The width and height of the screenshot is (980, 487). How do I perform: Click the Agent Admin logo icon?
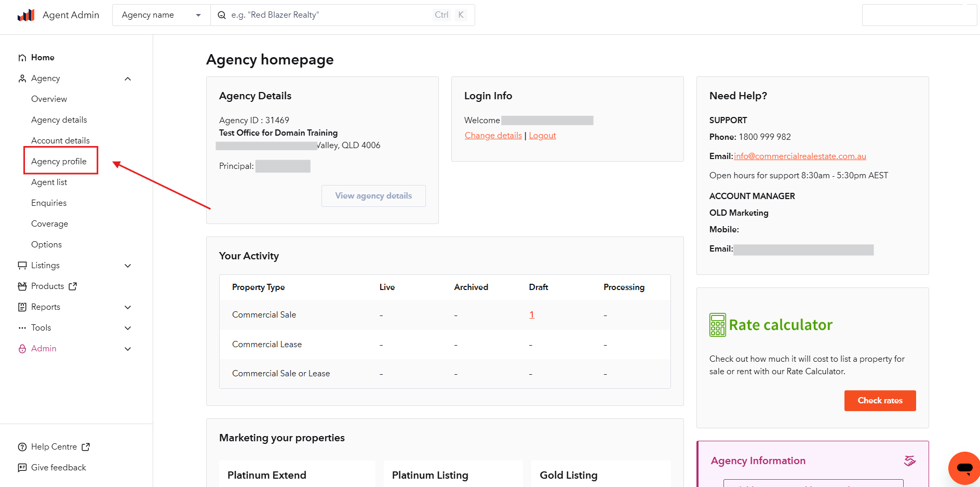(x=26, y=15)
